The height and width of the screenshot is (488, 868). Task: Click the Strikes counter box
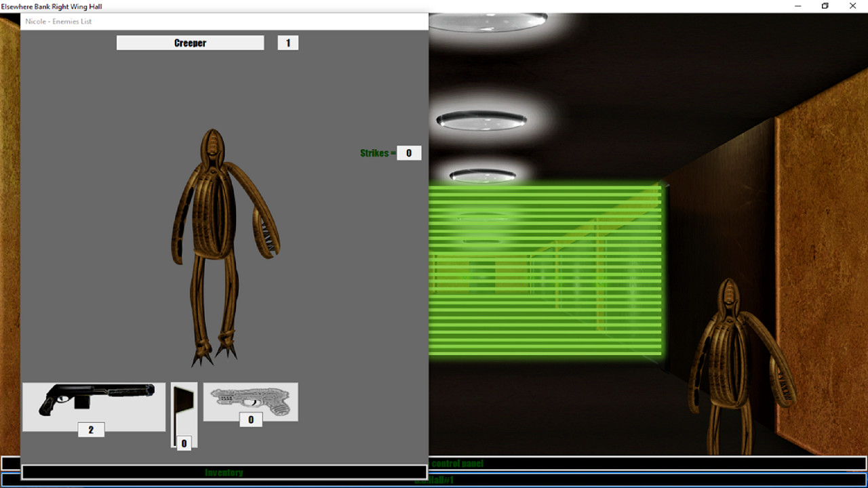409,152
